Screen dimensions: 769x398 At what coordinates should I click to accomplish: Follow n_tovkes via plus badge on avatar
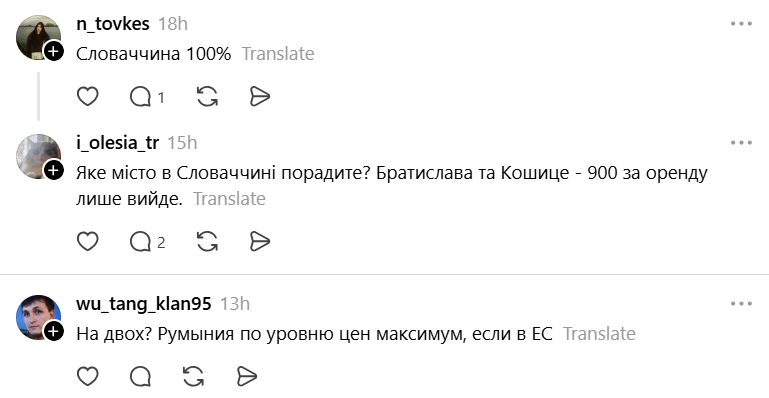click(53, 51)
